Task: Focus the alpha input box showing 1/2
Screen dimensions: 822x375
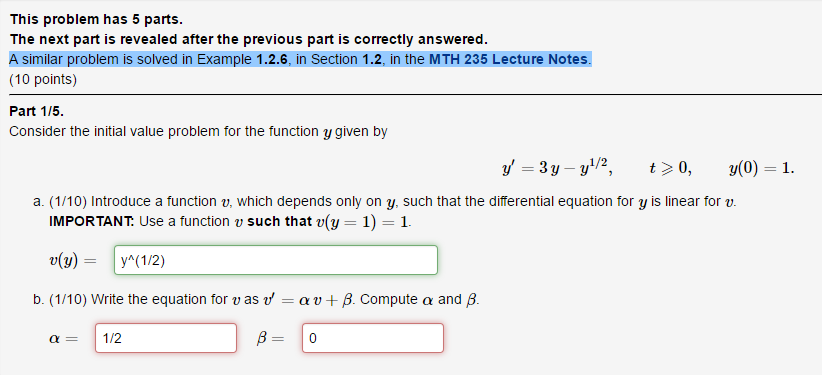Action: (166, 338)
